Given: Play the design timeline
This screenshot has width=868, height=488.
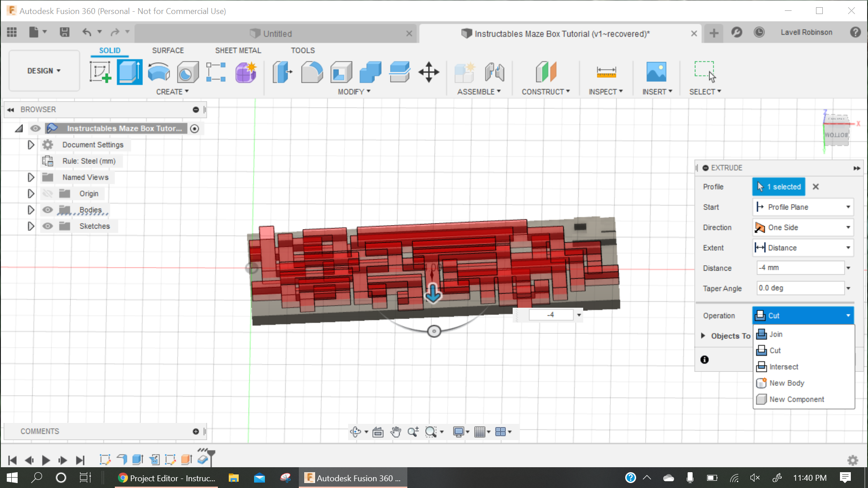Looking at the screenshot, I should point(46,460).
